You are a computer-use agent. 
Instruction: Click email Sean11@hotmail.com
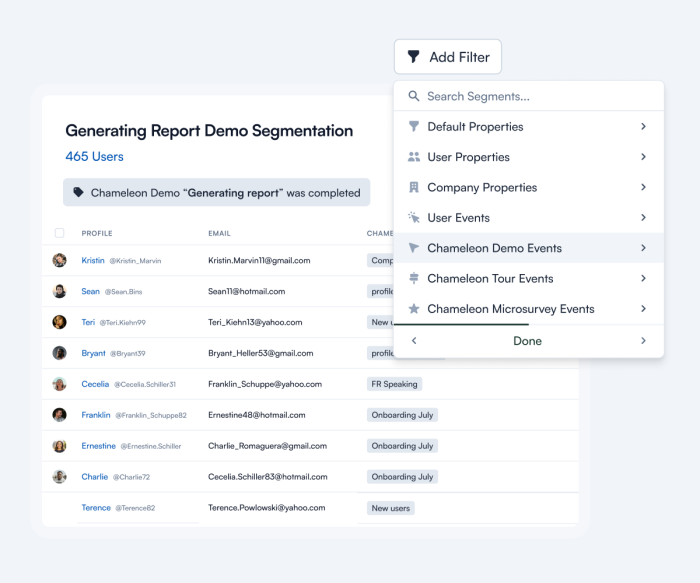coord(246,291)
